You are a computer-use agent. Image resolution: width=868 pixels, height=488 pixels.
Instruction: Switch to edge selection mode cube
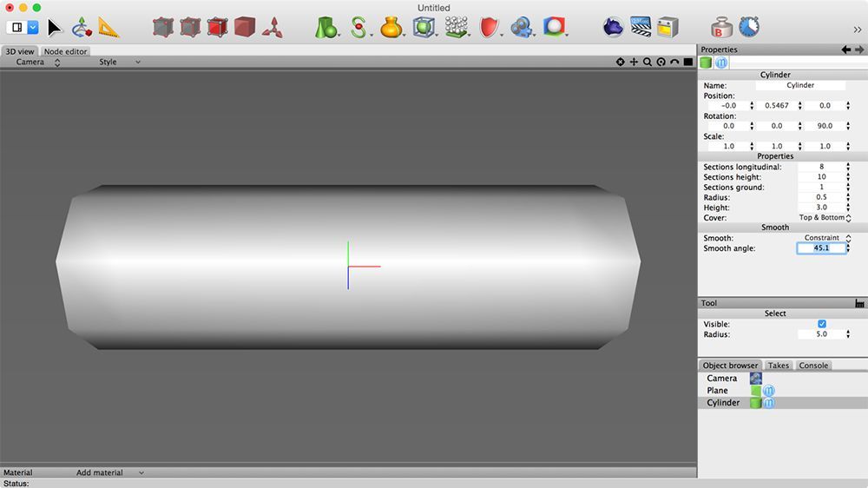click(217, 27)
